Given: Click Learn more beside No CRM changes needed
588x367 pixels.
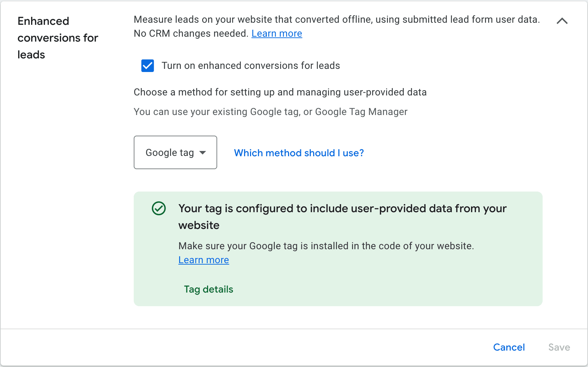Looking at the screenshot, I should (x=277, y=34).
